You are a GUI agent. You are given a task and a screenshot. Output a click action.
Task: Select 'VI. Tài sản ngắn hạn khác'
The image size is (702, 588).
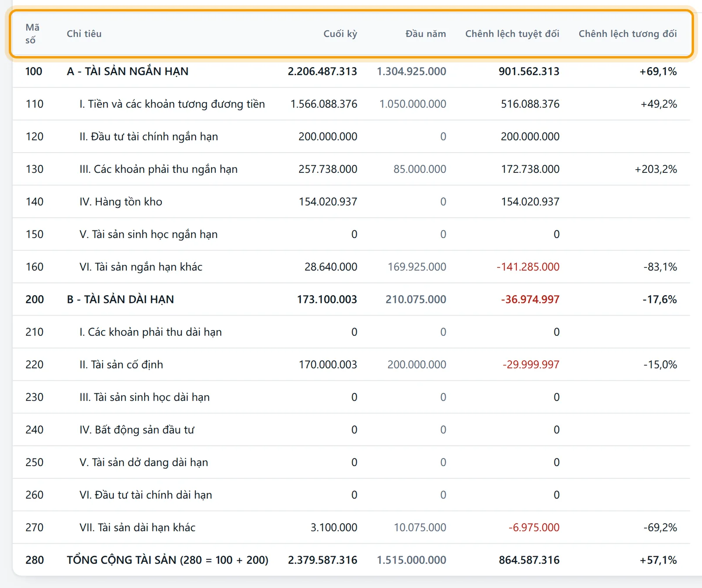tap(141, 267)
